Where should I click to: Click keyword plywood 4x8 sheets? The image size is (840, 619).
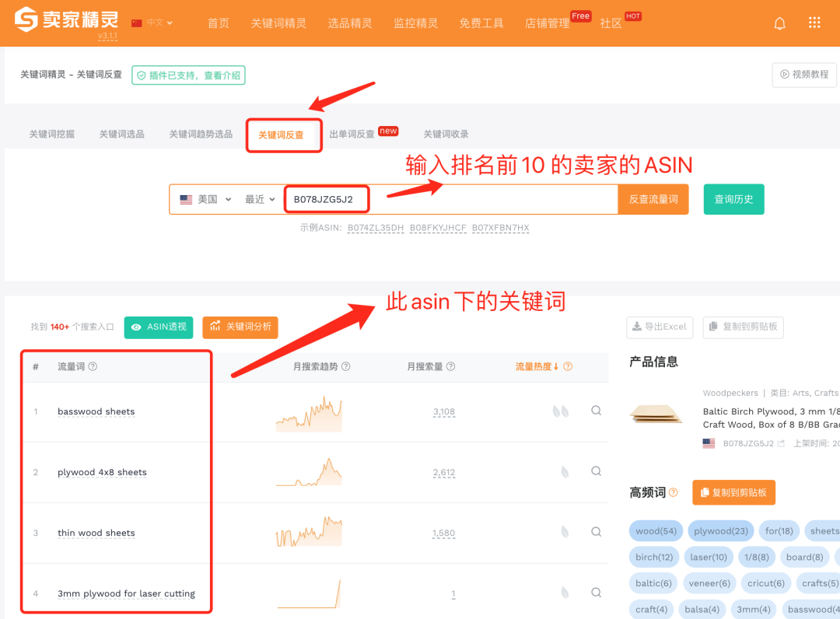pyautogui.click(x=102, y=472)
